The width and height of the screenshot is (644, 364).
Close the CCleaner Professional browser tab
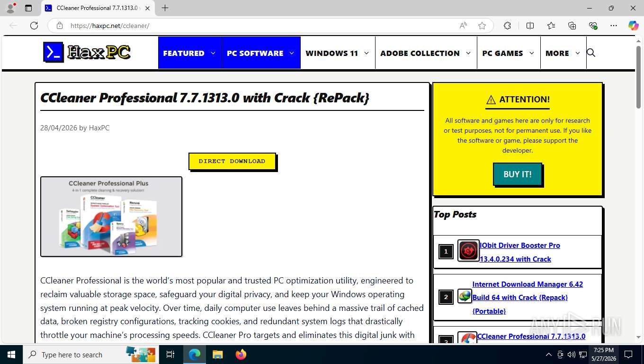click(x=148, y=8)
